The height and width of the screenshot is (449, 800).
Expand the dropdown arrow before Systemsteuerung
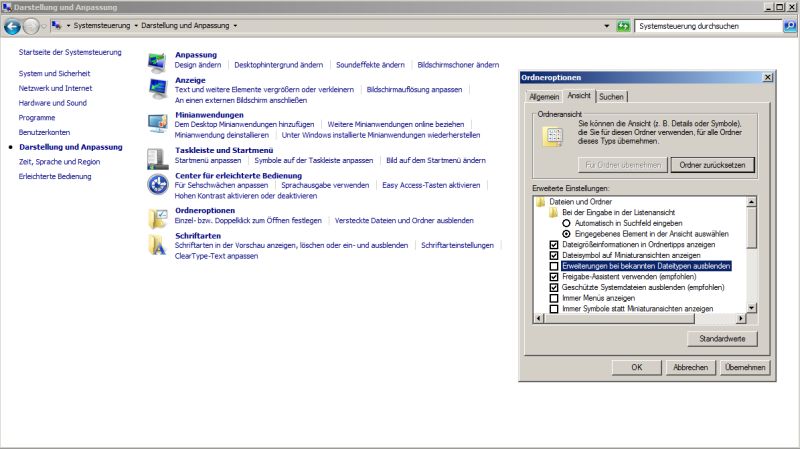point(68,26)
